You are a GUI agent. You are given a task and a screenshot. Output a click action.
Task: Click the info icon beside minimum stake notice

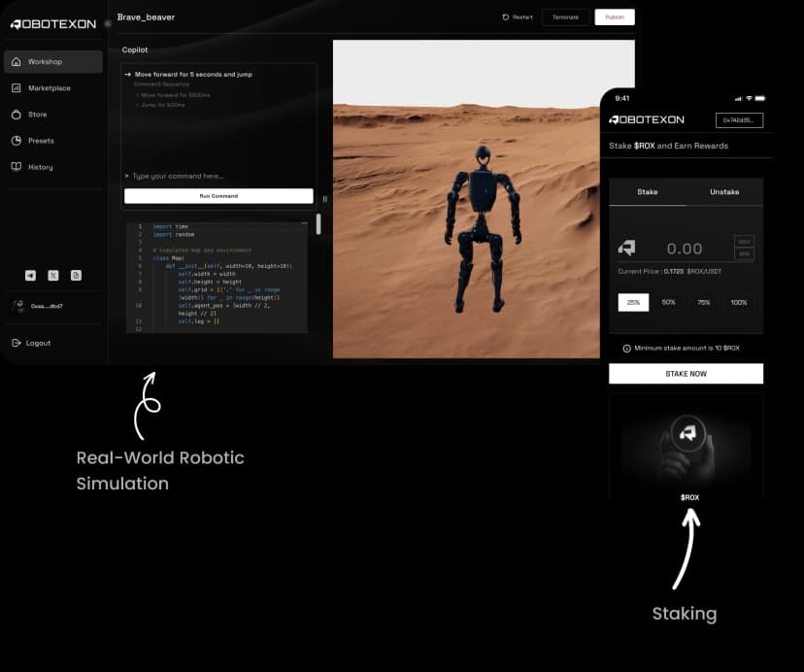tap(626, 348)
